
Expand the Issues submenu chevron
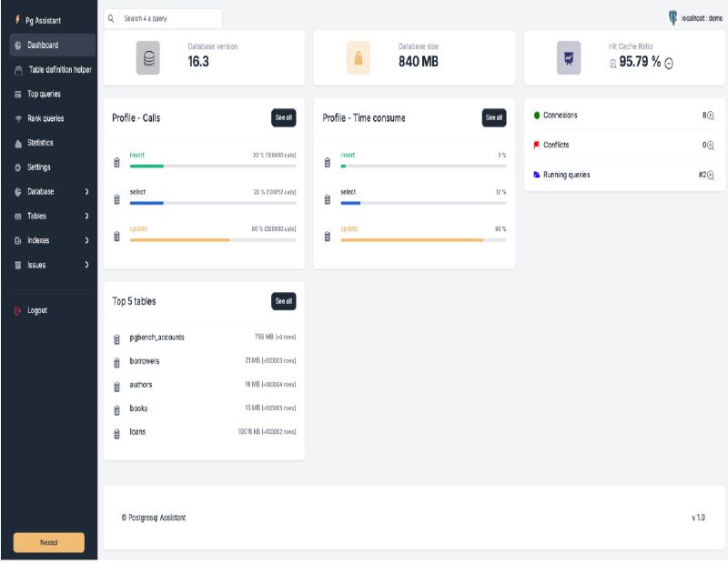coord(86,265)
